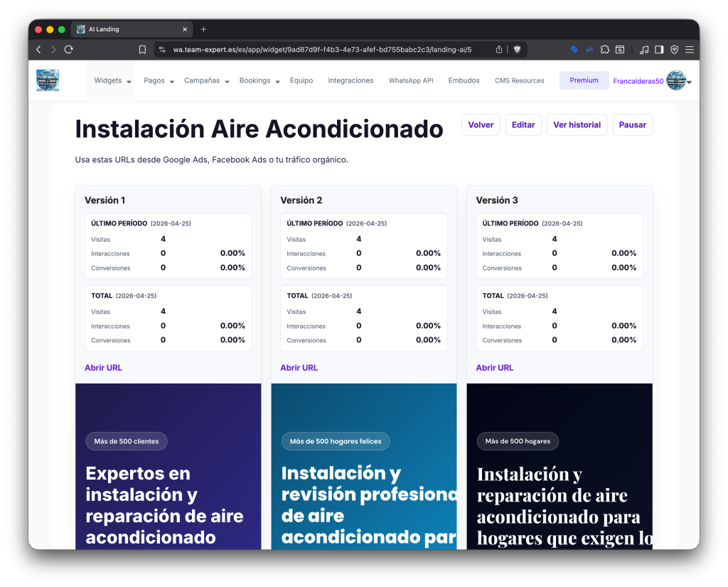
Task: Toggle the browser sidebar panel icon
Action: tap(659, 50)
